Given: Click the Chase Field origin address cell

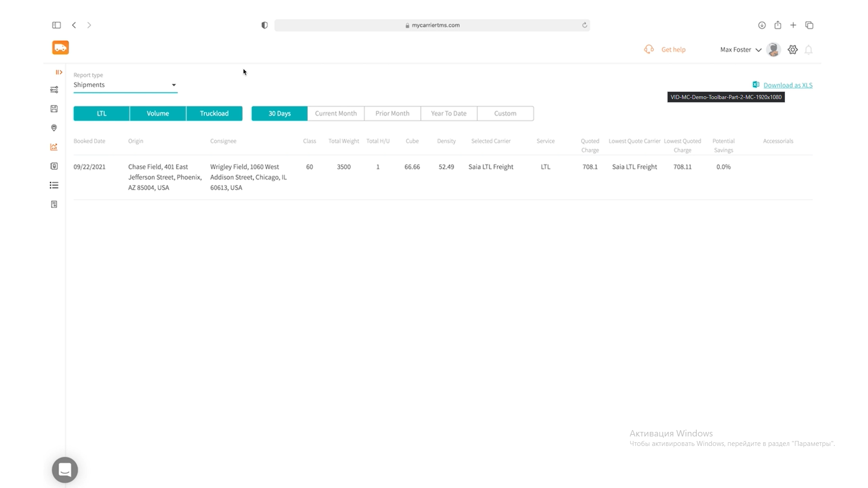Looking at the screenshot, I should pos(165,177).
